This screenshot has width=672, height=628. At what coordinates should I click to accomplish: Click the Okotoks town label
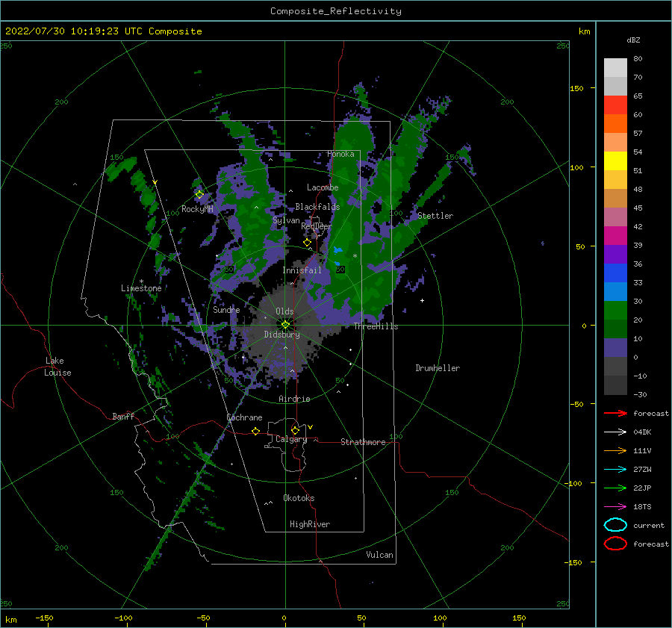click(x=299, y=498)
